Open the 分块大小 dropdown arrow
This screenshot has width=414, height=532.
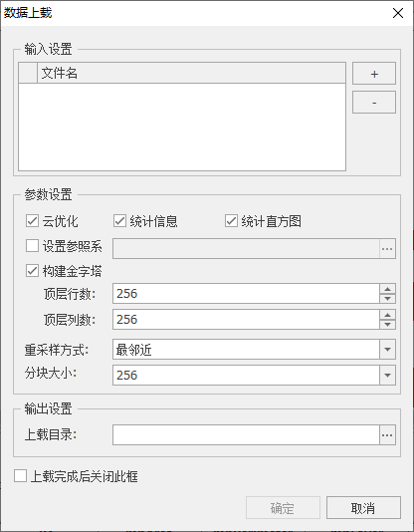pos(387,376)
